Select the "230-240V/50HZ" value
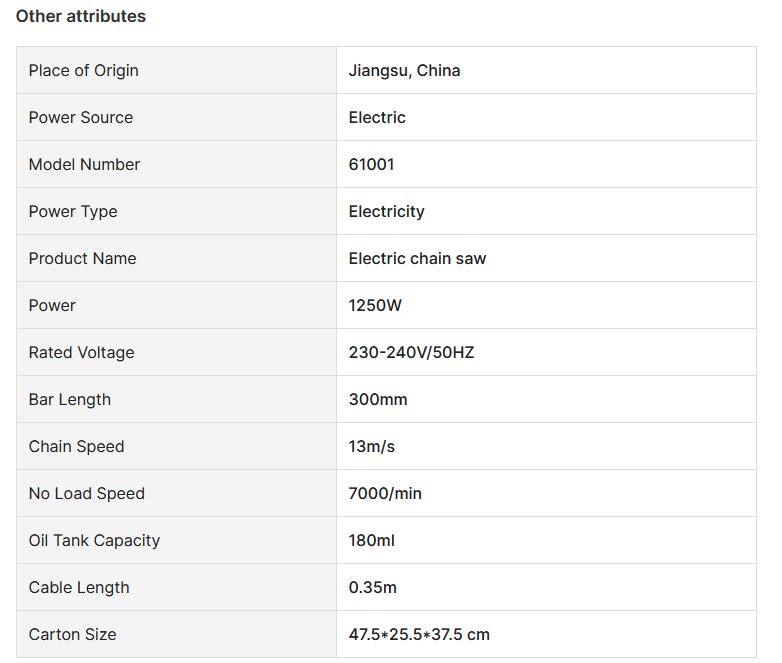782x663 pixels. coord(411,352)
